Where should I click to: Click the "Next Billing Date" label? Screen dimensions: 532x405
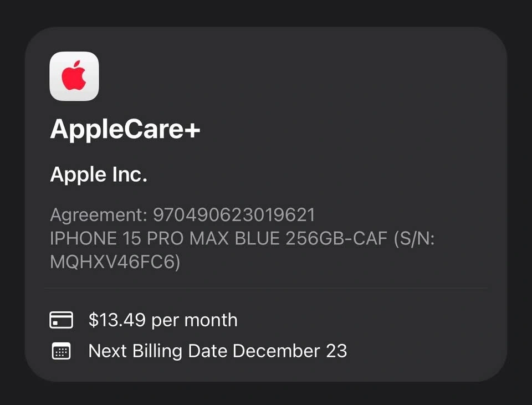tap(158, 351)
